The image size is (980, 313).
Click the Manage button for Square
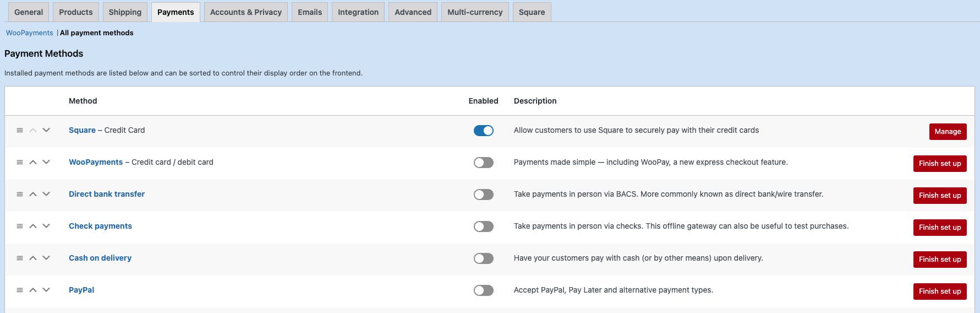(x=948, y=132)
